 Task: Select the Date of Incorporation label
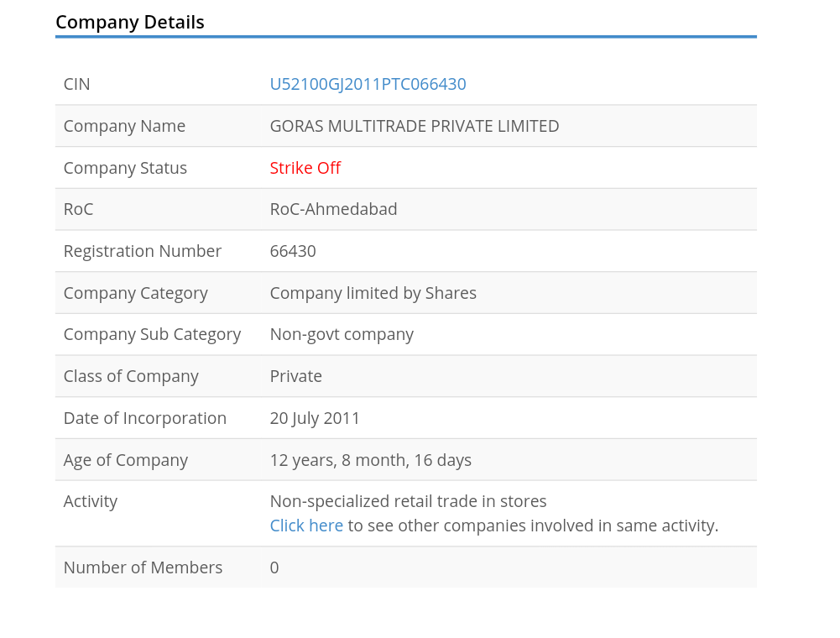145,418
